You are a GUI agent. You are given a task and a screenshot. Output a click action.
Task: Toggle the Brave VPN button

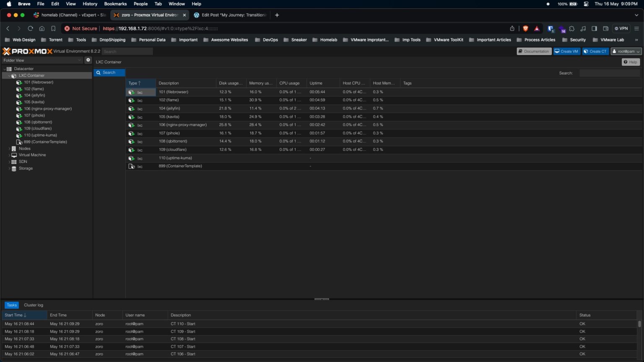click(x=621, y=28)
